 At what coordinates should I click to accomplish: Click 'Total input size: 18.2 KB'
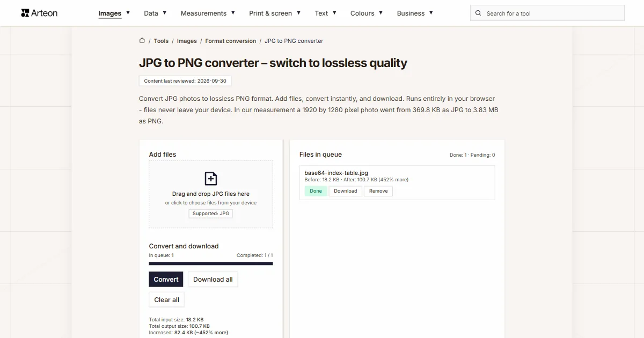point(176,320)
